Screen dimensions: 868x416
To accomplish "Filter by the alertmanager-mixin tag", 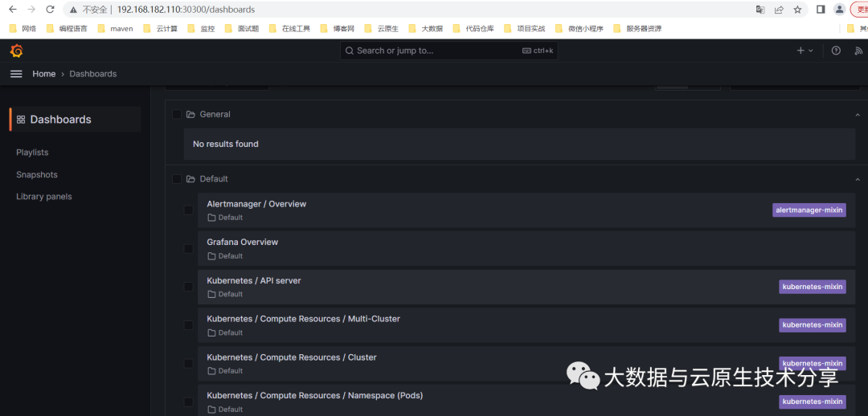I will click(x=809, y=210).
